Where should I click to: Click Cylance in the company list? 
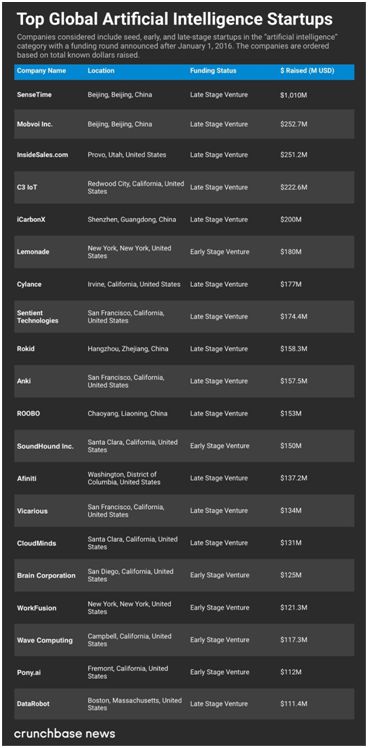29,284
